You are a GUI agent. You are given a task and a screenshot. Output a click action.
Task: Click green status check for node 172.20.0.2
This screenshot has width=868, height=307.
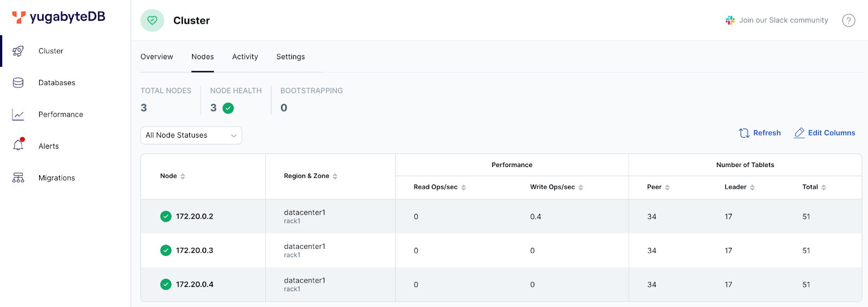pos(166,216)
